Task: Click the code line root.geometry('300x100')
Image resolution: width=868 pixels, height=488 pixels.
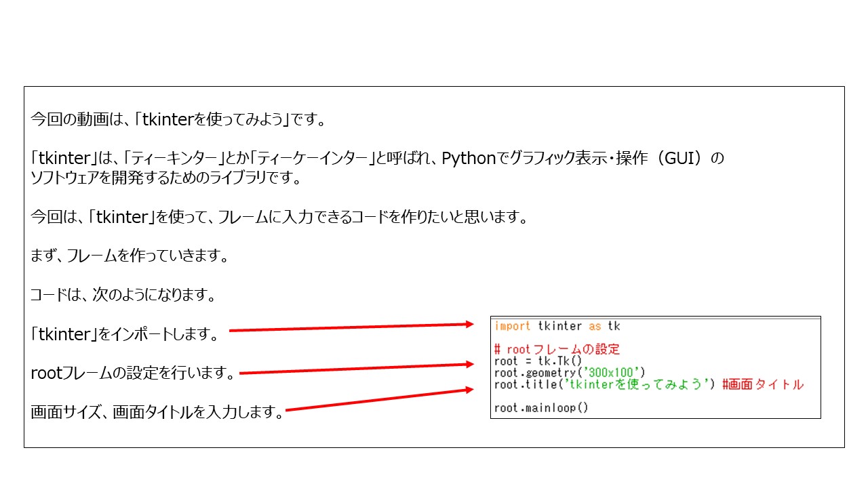Action: pos(570,373)
